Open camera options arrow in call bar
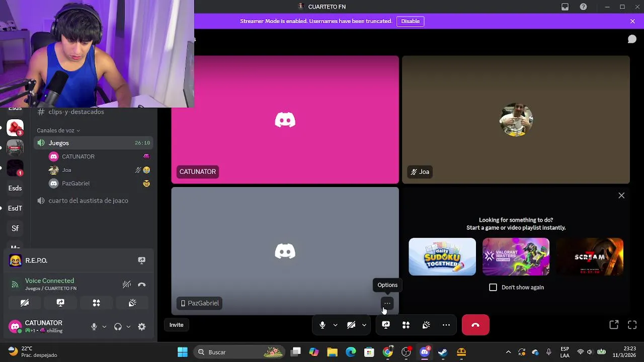Image resolution: width=644 pixels, height=362 pixels. [364, 325]
